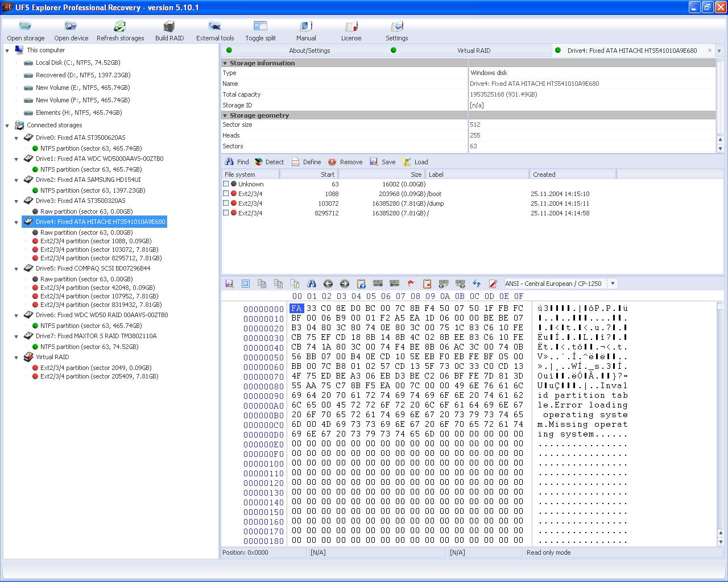The width and height of the screenshot is (728, 582).
Task: Open the ANSI Central European encoding dropdown
Action: [613, 284]
